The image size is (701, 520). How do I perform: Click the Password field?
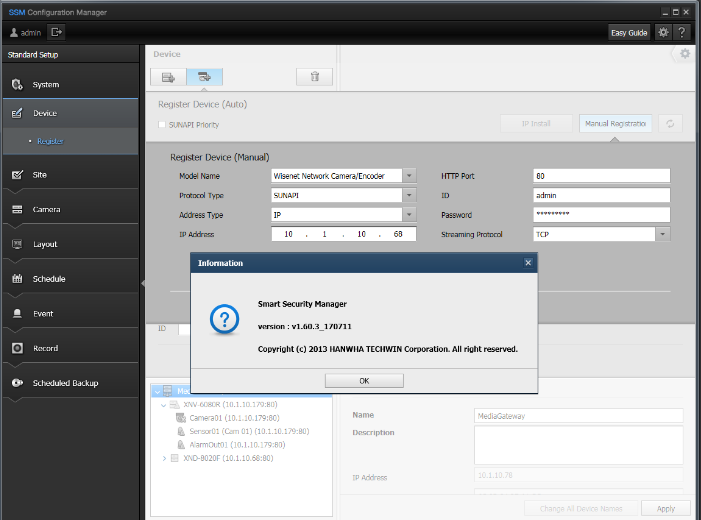[x=601, y=215]
